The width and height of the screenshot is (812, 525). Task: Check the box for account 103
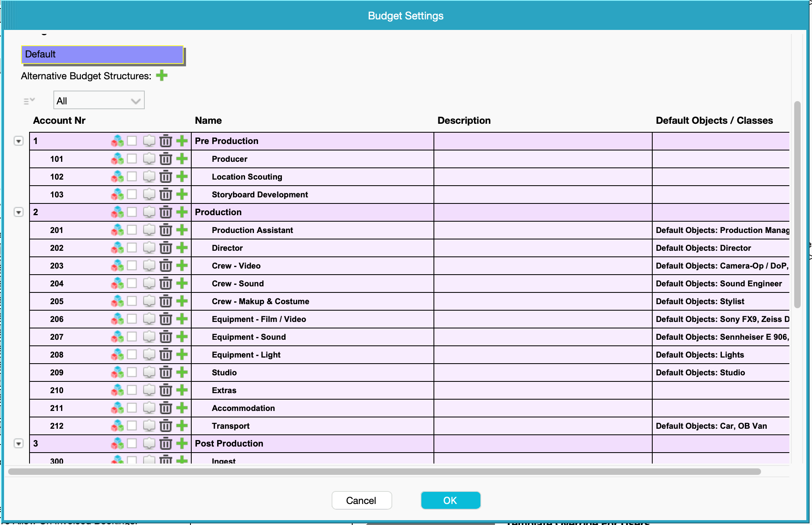[x=132, y=194]
